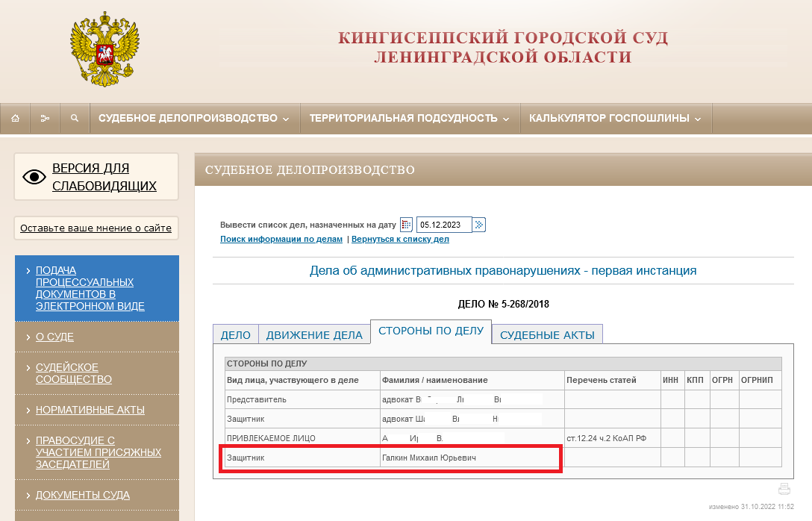Click the home icon in navigation bar

pyautogui.click(x=15, y=118)
